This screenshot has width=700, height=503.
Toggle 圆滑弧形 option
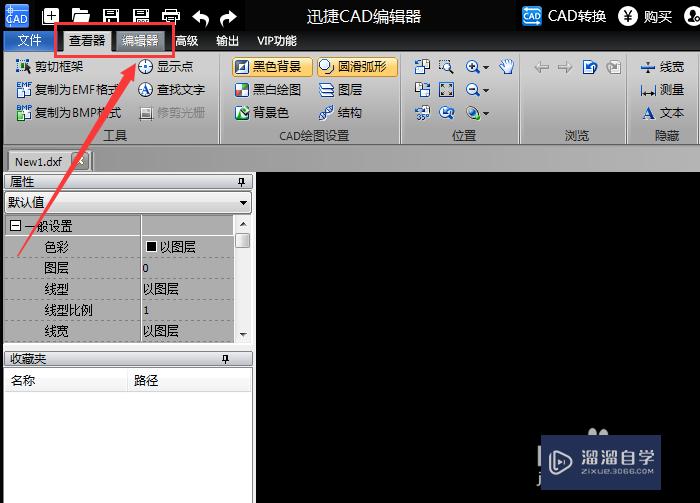tap(358, 67)
